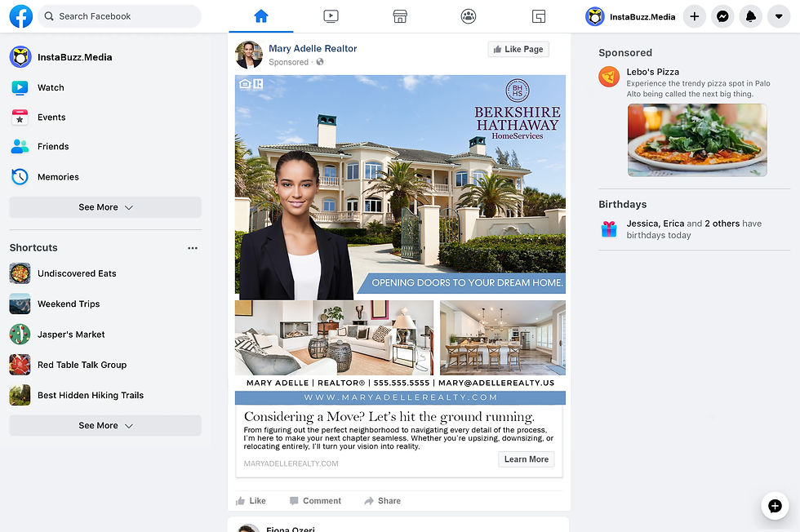800x532 pixels.
Task: Open the Watch video tab in top bar
Action: (331, 16)
